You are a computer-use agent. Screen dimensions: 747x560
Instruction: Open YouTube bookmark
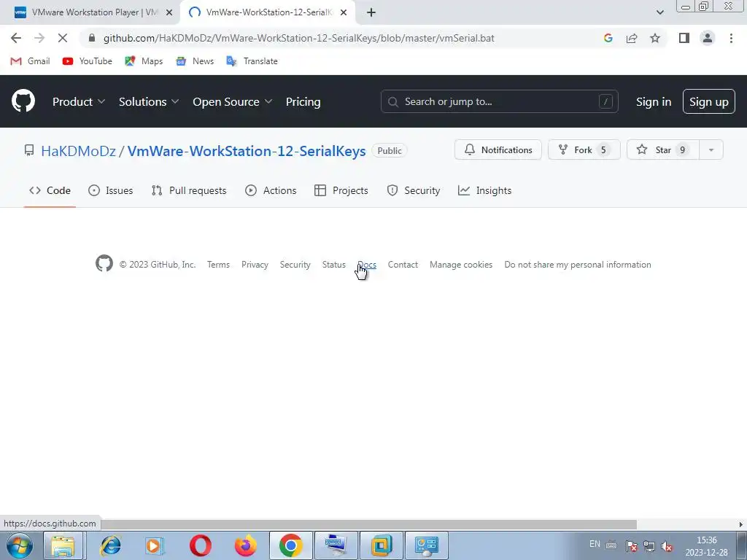tap(88, 61)
